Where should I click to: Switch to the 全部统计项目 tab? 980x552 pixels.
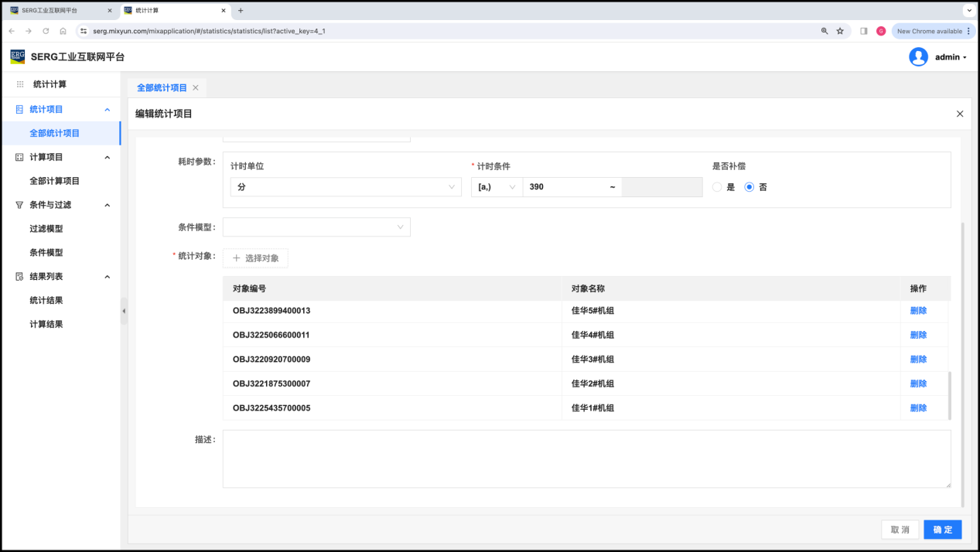tap(162, 88)
